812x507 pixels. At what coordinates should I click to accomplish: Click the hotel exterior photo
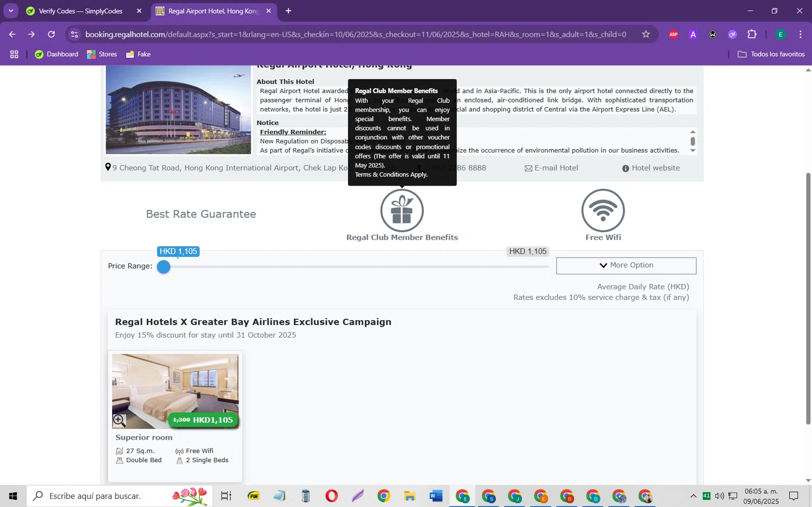pos(178,110)
